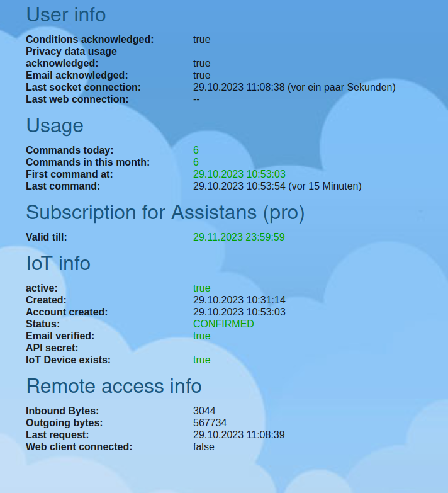Click the 'Privacy data usage acknowledged:' label
This screenshot has width=448, height=493.
(x=71, y=57)
